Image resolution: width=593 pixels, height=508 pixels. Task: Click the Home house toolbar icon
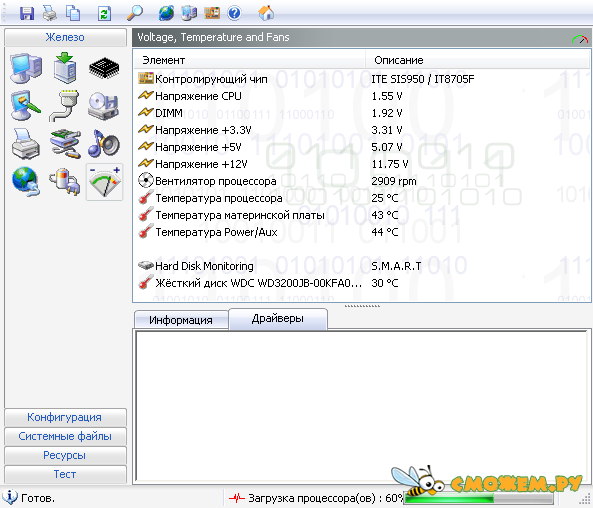pyautogui.click(x=266, y=13)
